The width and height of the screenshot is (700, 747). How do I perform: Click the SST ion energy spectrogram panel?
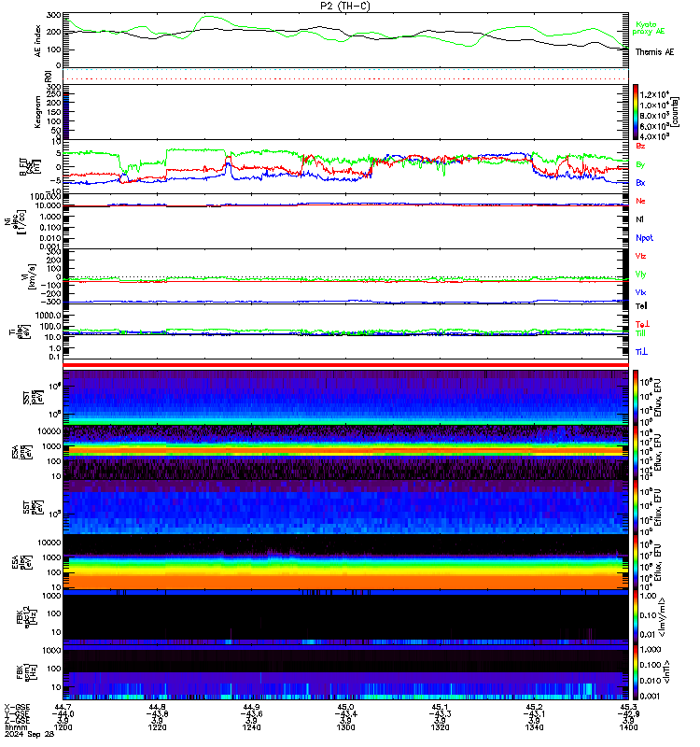[345, 398]
